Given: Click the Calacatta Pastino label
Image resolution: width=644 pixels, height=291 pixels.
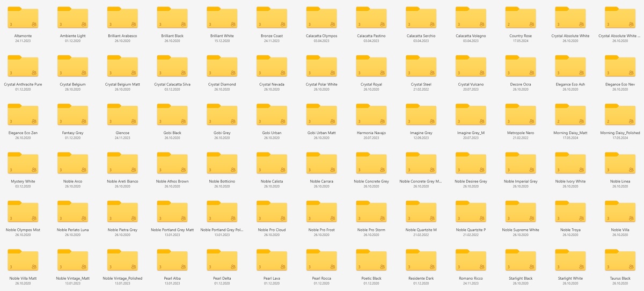Looking at the screenshot, I should [x=371, y=36].
